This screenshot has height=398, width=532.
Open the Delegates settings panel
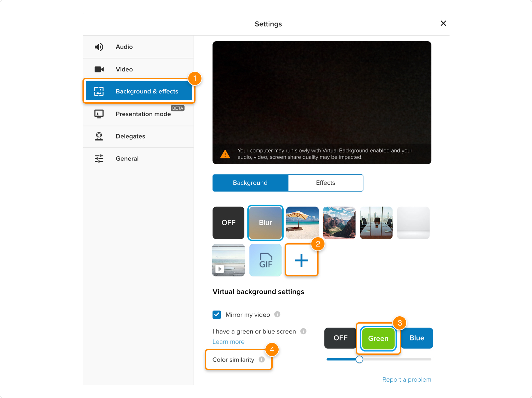click(x=130, y=136)
